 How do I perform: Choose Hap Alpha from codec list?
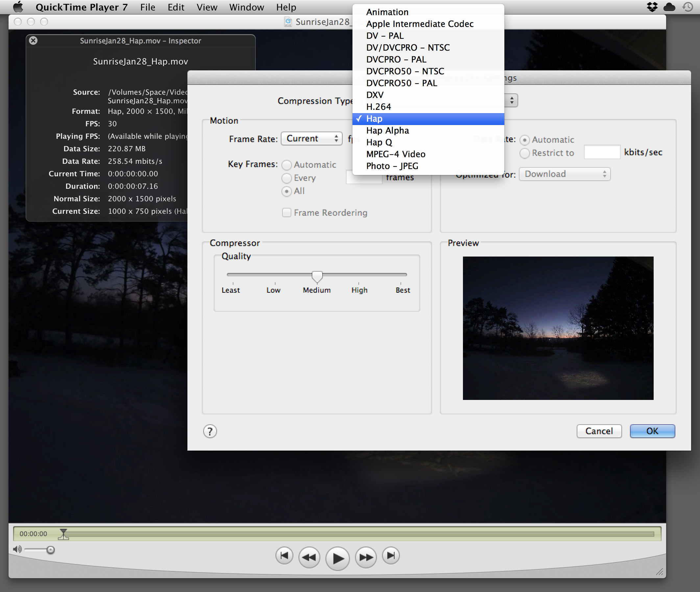coord(387,131)
